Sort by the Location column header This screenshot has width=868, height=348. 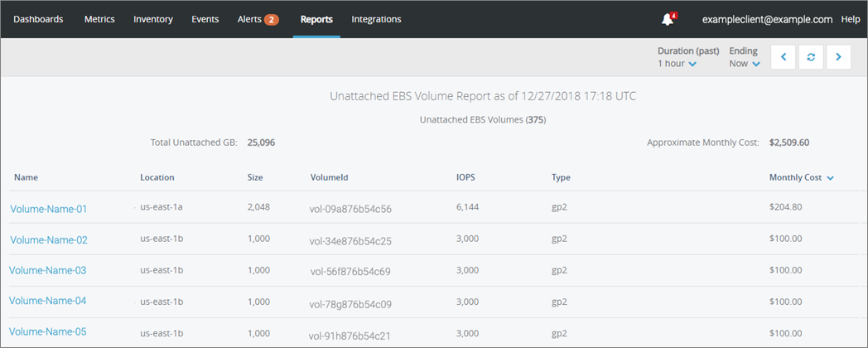157,178
